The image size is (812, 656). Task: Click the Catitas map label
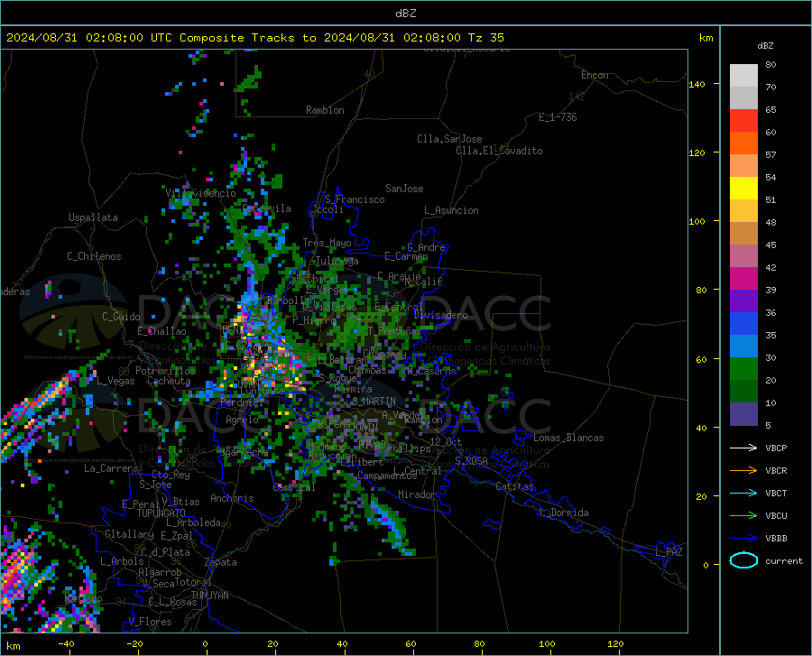click(x=514, y=486)
